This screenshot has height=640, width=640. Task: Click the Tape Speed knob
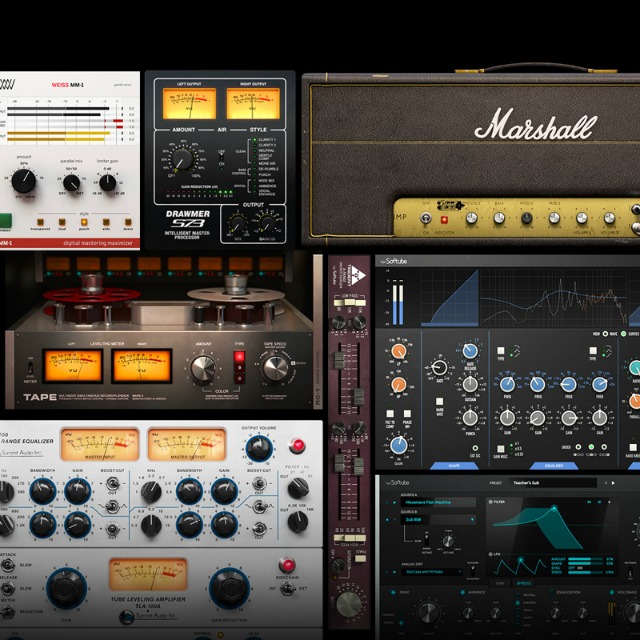pos(275,368)
